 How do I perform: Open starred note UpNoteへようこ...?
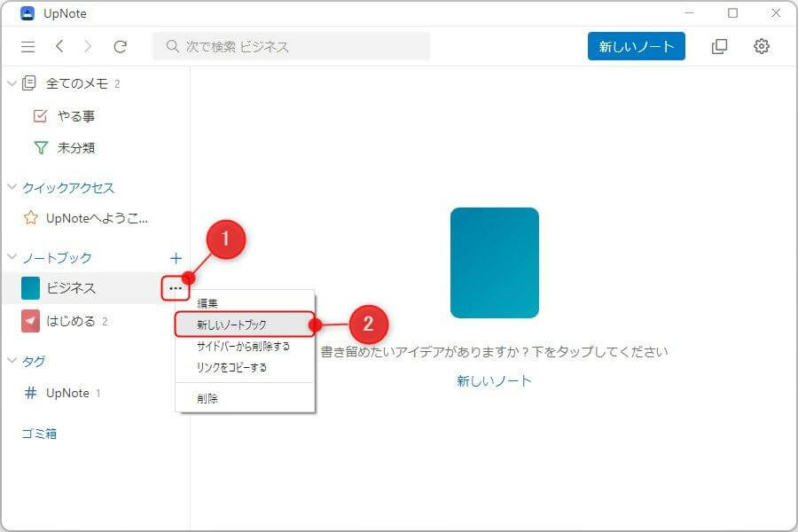[x=85, y=218]
